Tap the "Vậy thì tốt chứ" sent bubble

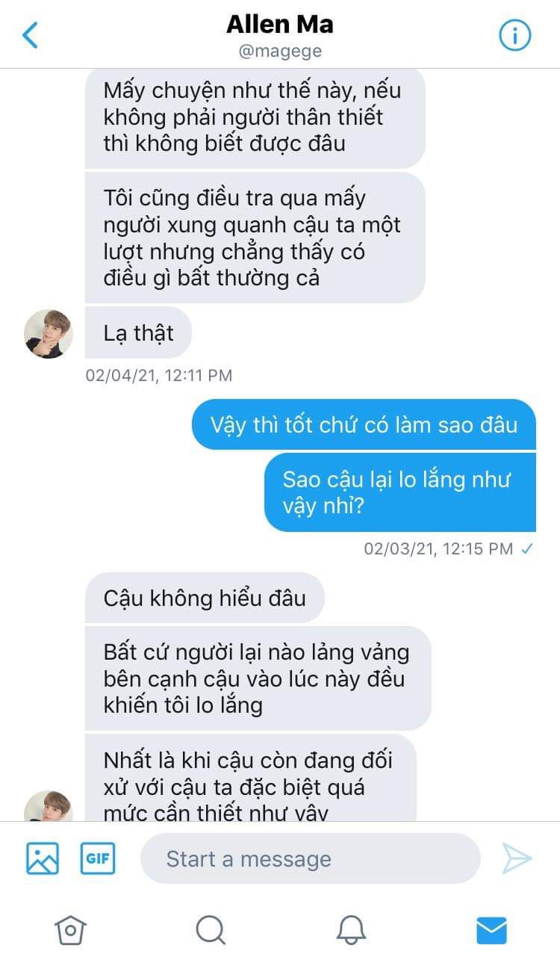(x=364, y=424)
